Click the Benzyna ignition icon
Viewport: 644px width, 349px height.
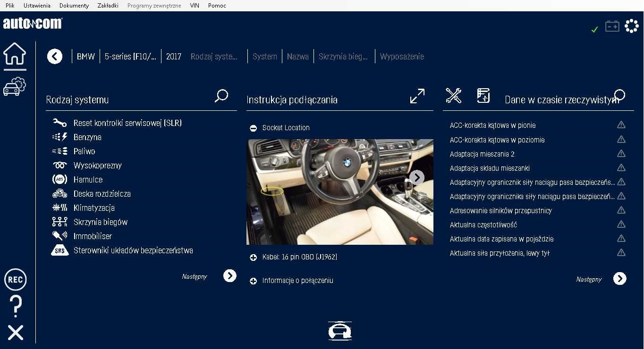(x=59, y=137)
